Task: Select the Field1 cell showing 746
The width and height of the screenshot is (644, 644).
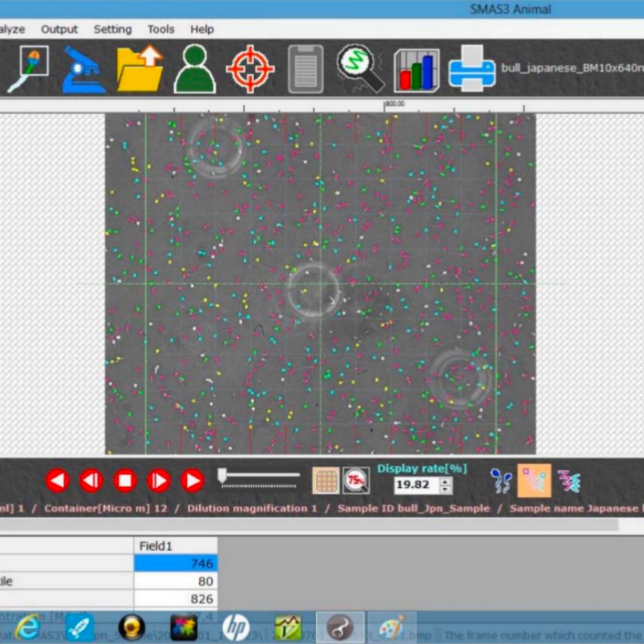Action: pos(176,563)
